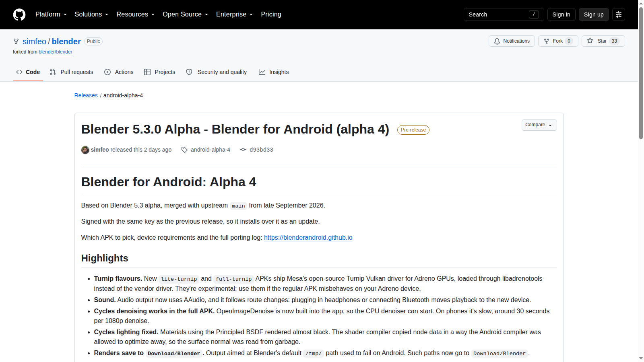Open the Compare dropdown

[539, 125]
